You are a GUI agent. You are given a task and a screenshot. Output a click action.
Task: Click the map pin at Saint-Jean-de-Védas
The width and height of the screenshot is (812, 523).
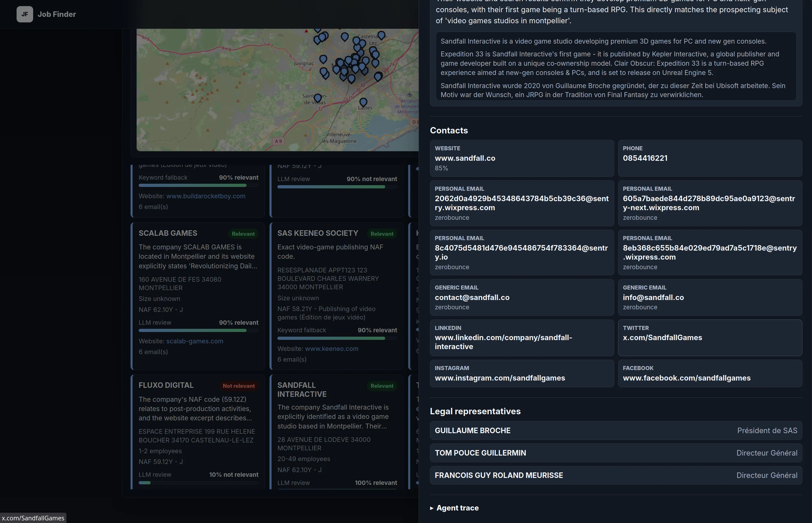tap(317, 98)
